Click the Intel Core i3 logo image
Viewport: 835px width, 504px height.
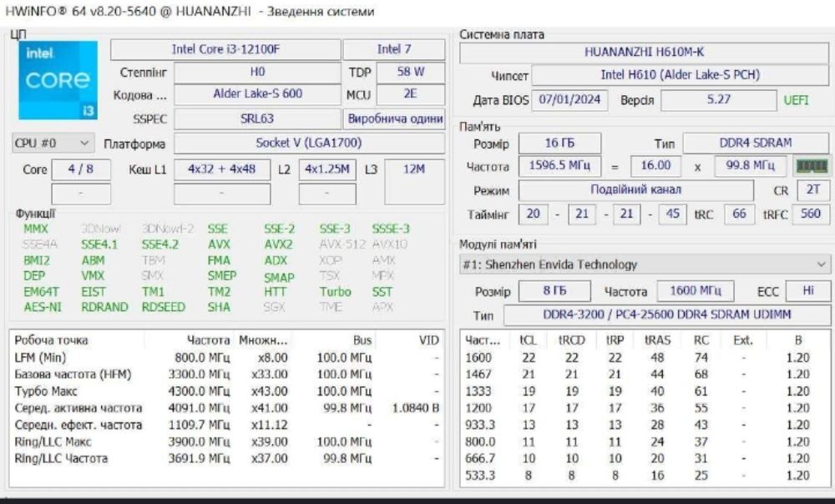point(58,80)
